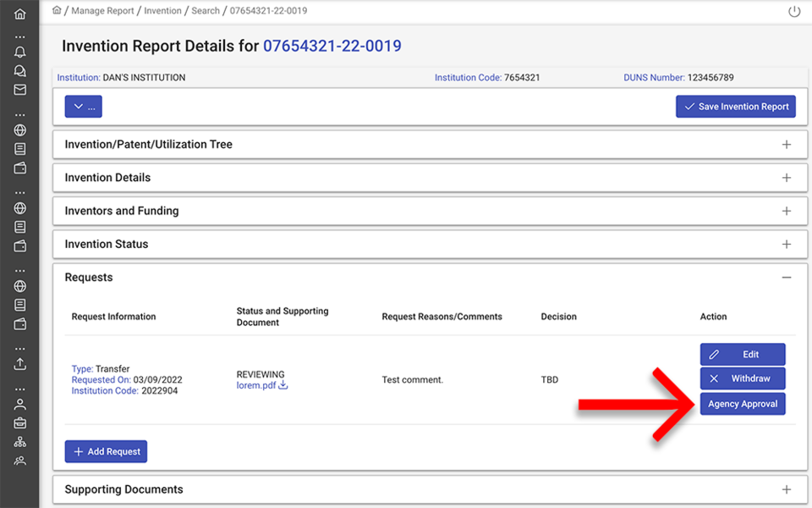This screenshot has width=812, height=508.
Task: Open messages via the envelope icon
Action: tap(20, 89)
